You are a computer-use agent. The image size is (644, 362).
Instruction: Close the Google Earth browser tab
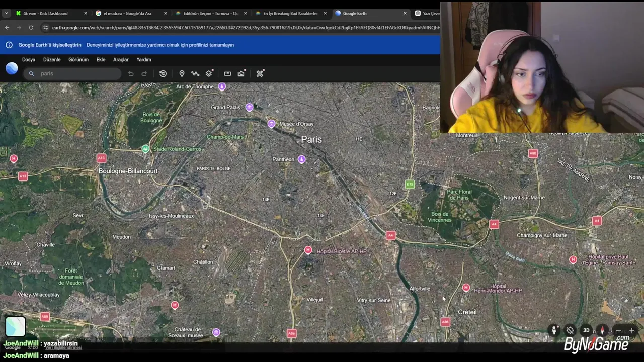405,13
